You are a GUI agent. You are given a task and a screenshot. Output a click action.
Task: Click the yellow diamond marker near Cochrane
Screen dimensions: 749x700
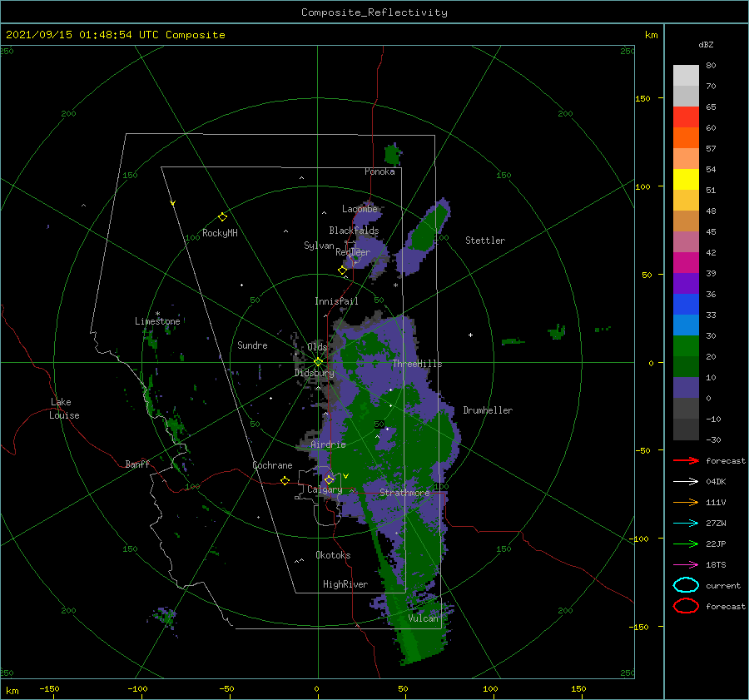click(x=285, y=480)
